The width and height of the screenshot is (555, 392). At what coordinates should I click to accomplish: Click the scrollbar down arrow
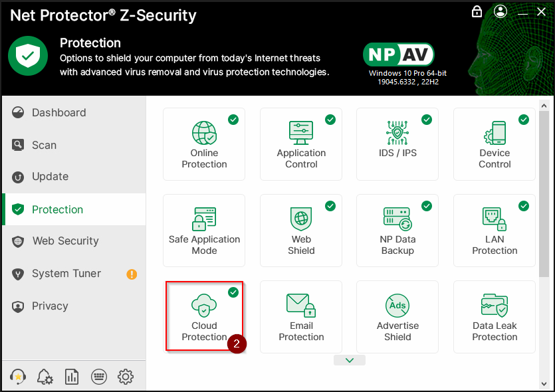pos(544,382)
